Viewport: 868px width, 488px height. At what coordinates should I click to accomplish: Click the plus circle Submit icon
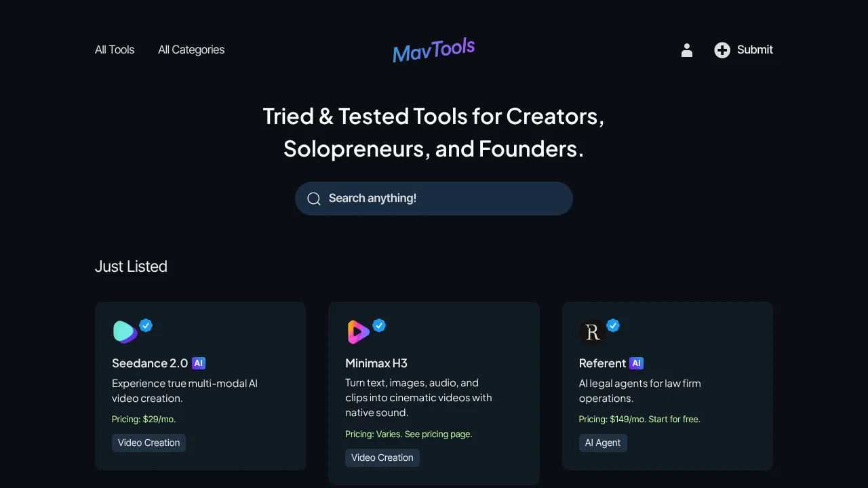pyautogui.click(x=722, y=50)
